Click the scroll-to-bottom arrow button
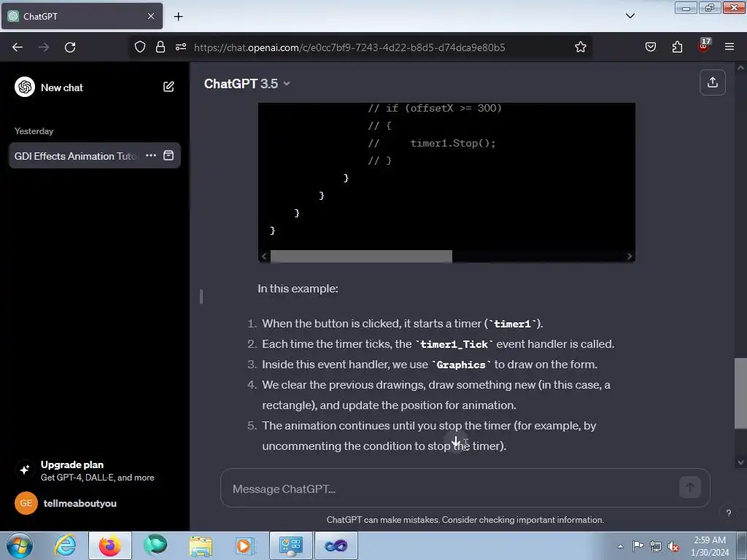 click(x=456, y=441)
